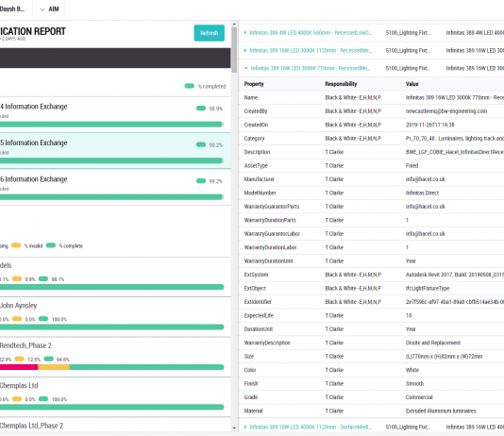The width and height of the screenshot is (504, 436).
Task: Select the Chemplas Ltd_Phase 2 entry
Action: coord(115,426)
